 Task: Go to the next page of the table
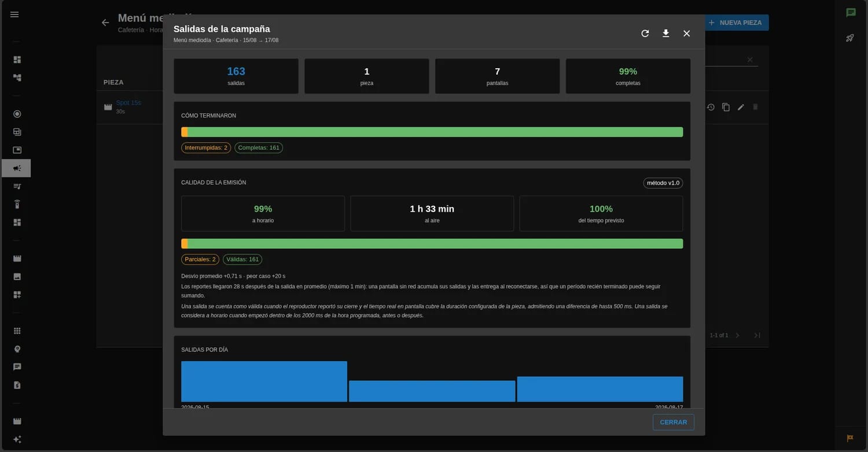737,335
